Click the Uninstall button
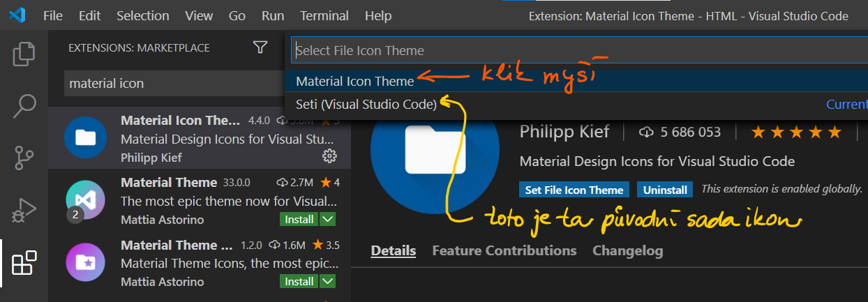This screenshot has height=302, width=868. [665, 190]
